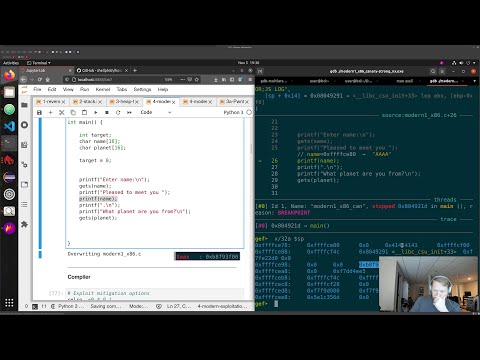Open Files app from the Ubuntu dock
This screenshot has height=360, width=480.
(x=9, y=92)
